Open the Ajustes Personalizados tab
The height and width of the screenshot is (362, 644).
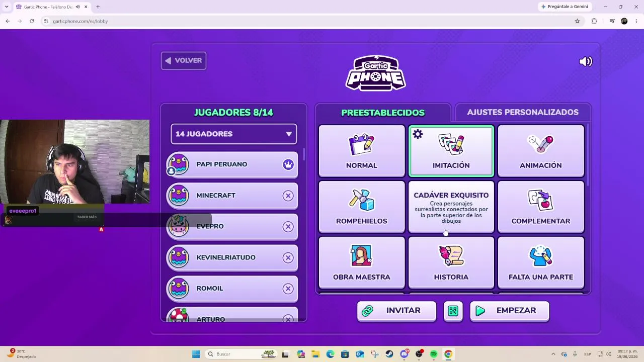[x=523, y=112]
